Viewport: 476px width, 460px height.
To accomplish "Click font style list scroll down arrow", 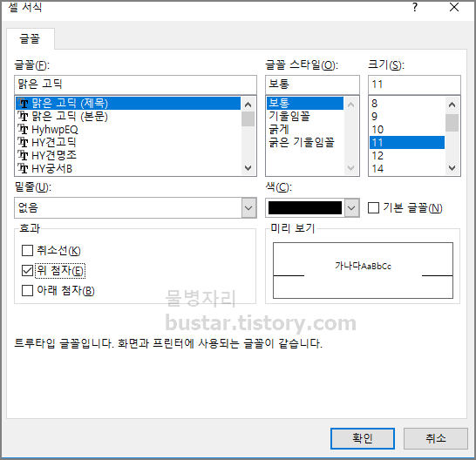I will coord(351,168).
